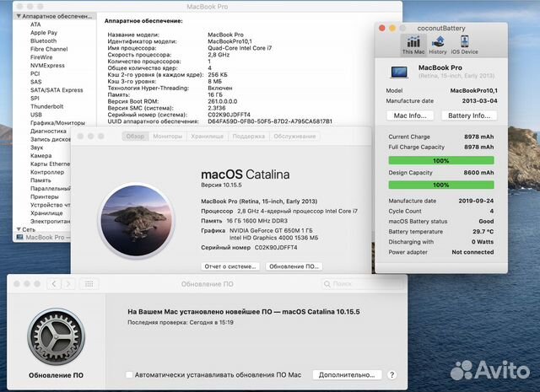The height and width of the screenshot is (392, 540).
Task: Click the hardware UUID value
Action: pos(270,121)
